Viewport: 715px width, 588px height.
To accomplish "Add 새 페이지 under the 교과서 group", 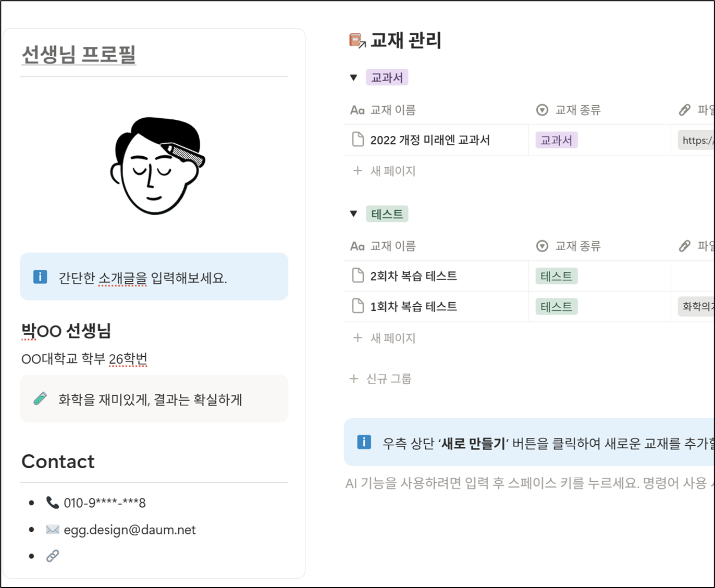I will [385, 171].
